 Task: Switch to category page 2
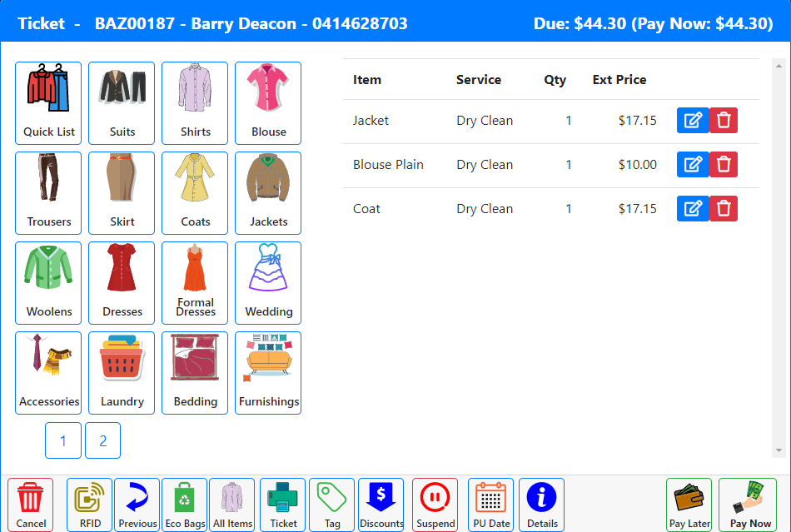pyautogui.click(x=103, y=440)
